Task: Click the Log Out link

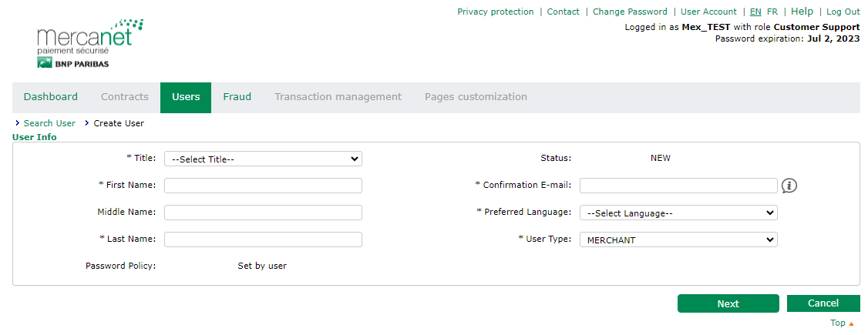Action: point(843,12)
